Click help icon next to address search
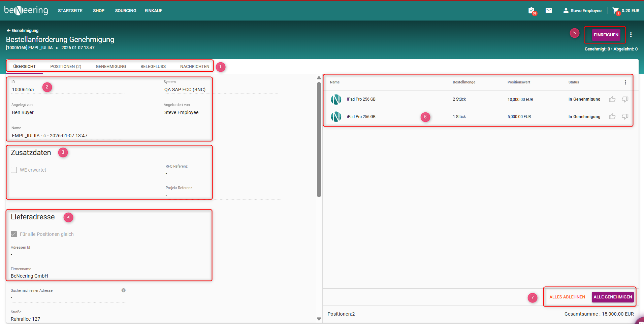The height and width of the screenshot is (324, 644). click(x=124, y=290)
